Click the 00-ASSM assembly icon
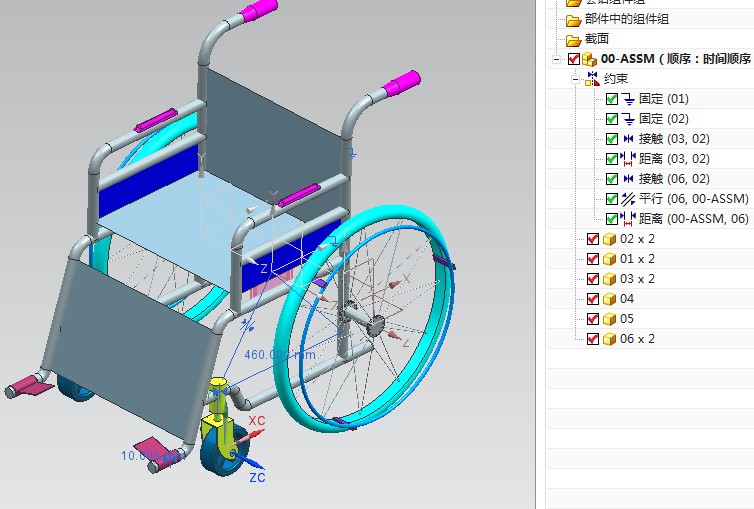 pyautogui.click(x=590, y=60)
